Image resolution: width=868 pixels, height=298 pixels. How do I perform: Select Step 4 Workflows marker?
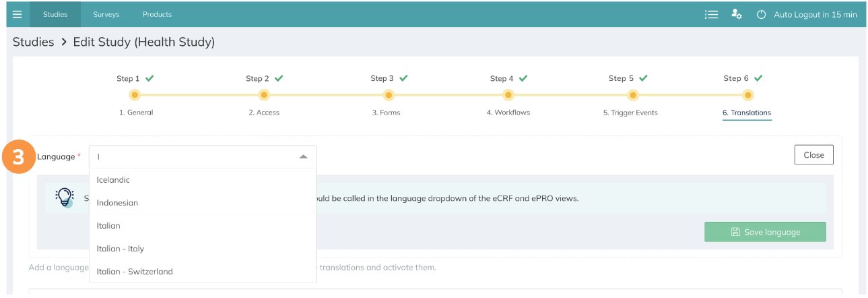coord(508,95)
